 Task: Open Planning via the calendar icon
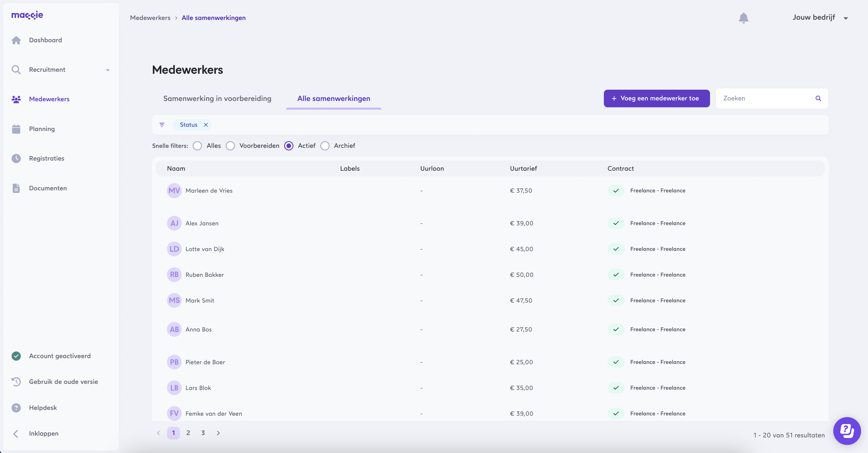coord(16,129)
